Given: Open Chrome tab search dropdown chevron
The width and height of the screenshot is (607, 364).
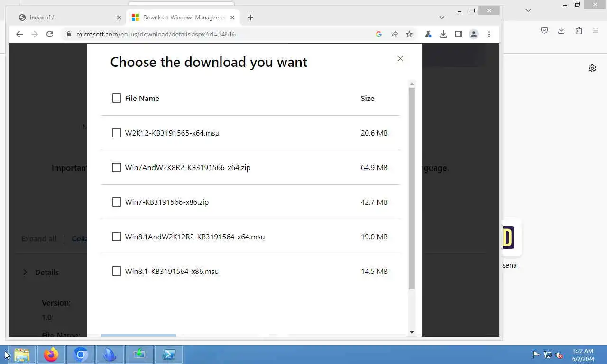Looking at the screenshot, I should [442, 18].
